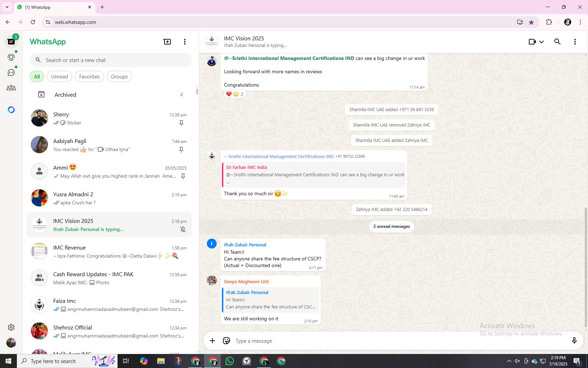
Task: Open the IMC Revenue chat
Action: 109,251
